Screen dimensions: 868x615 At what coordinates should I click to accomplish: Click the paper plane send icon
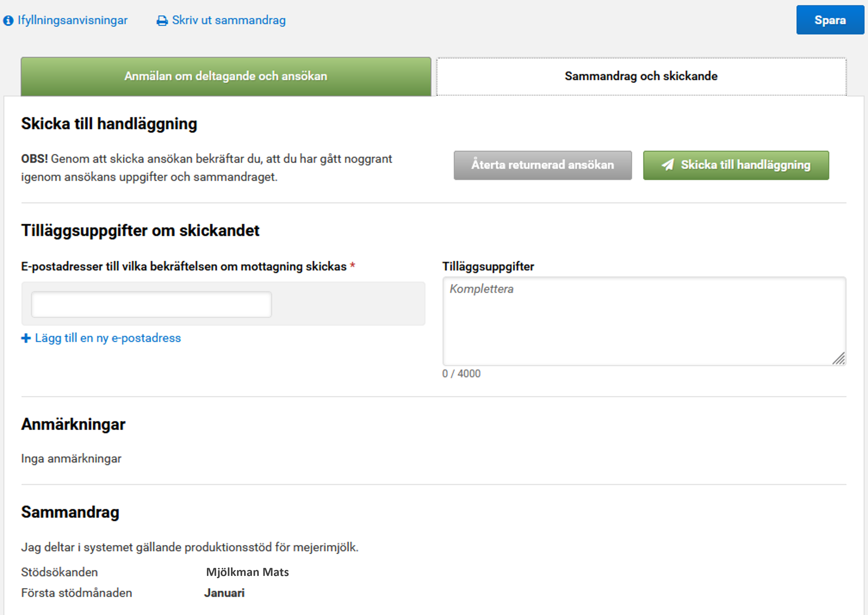(668, 165)
